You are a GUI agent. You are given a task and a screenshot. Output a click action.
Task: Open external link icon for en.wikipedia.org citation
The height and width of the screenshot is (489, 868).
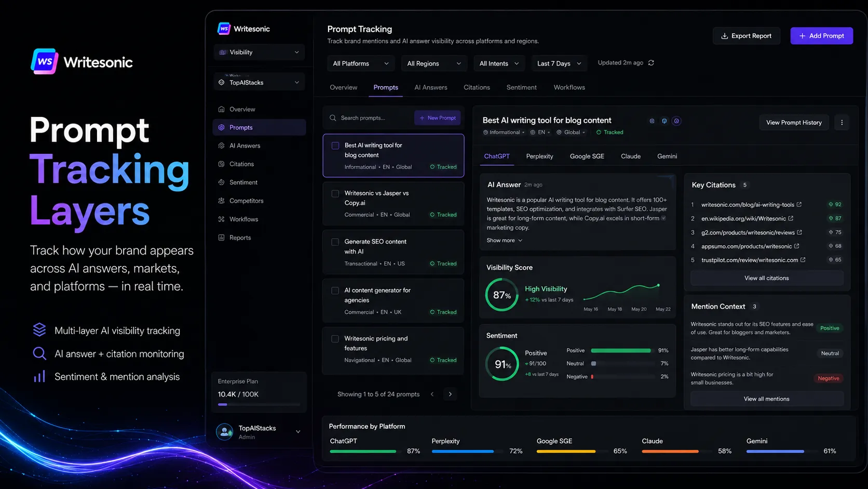pyautogui.click(x=791, y=218)
